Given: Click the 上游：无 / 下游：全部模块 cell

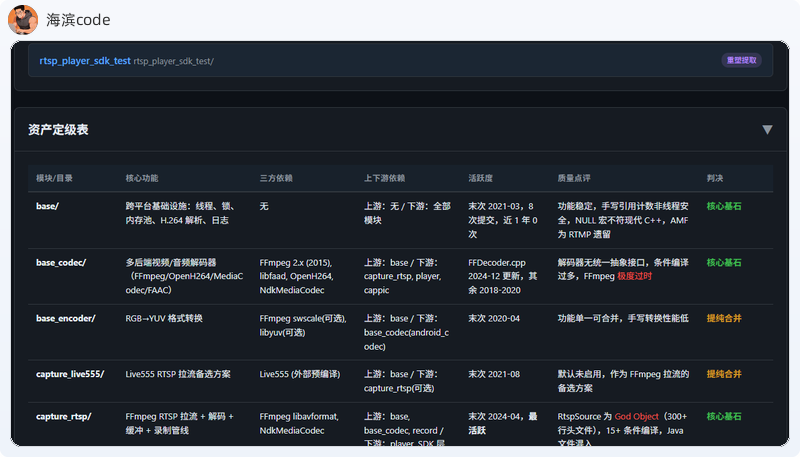Looking at the screenshot, I should (407, 213).
